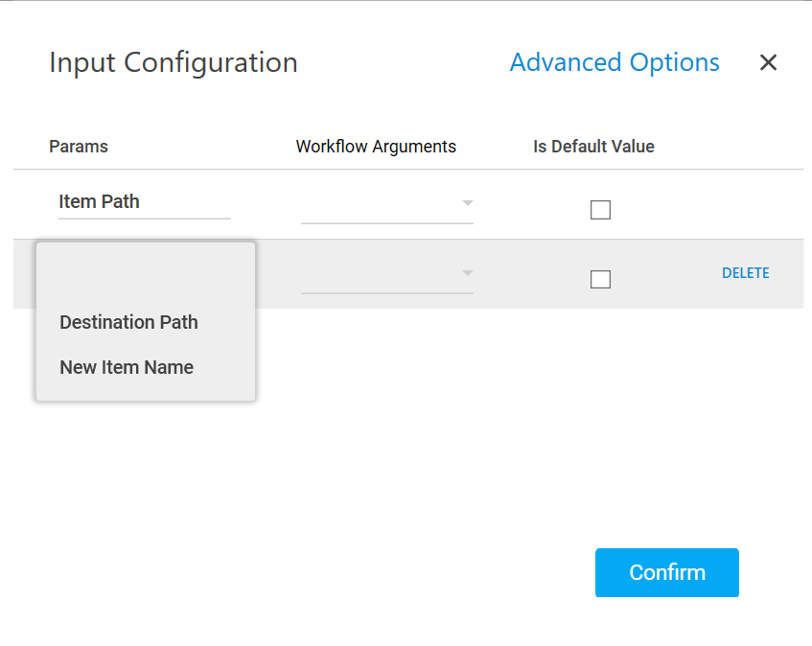Click the Is Default Value column header
This screenshot has height=646, width=812.
[593, 147]
